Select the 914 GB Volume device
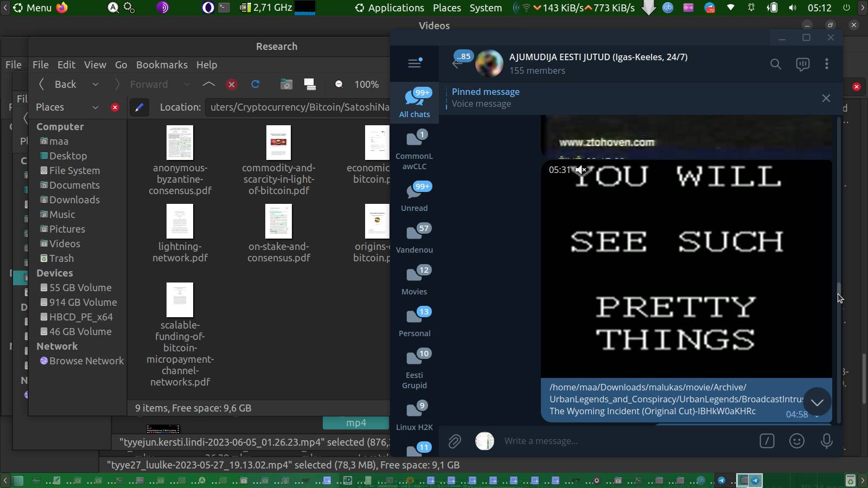This screenshot has height=488, width=868. pyautogui.click(x=79, y=303)
